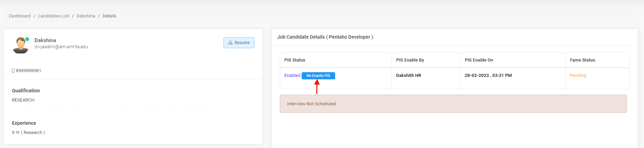Click the candidate name Dakshina heading
This screenshot has width=644, height=148.
pos(45,40)
